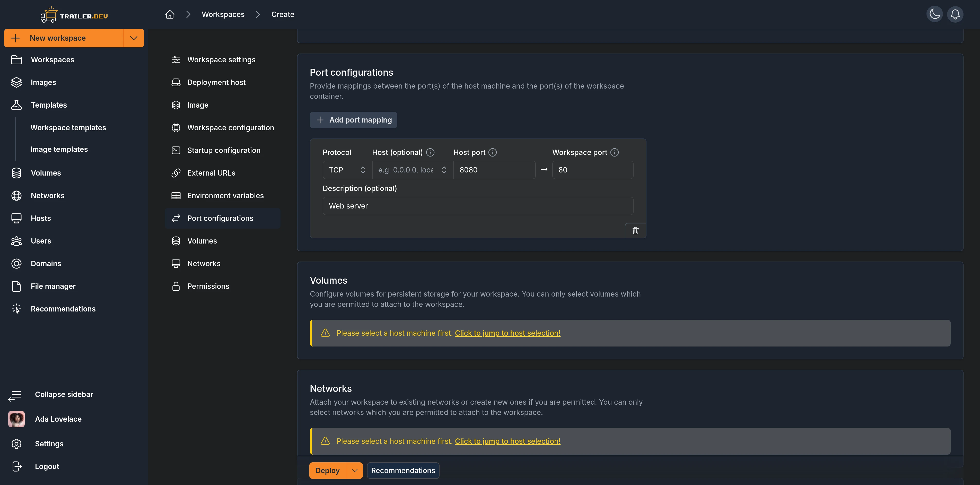Image resolution: width=980 pixels, height=485 pixels.
Task: Click the Settings gear icon
Action: pos(16,444)
